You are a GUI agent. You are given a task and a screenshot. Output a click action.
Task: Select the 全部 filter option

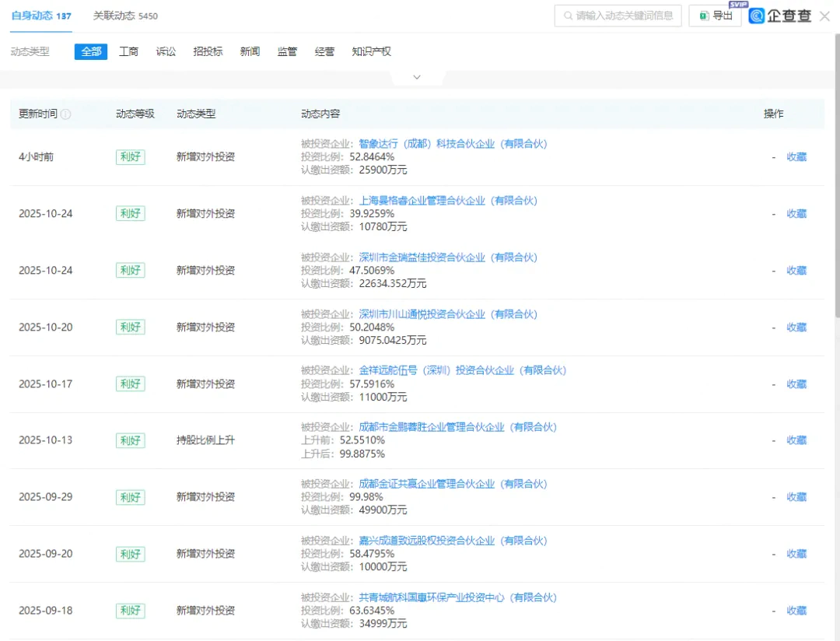pos(91,51)
